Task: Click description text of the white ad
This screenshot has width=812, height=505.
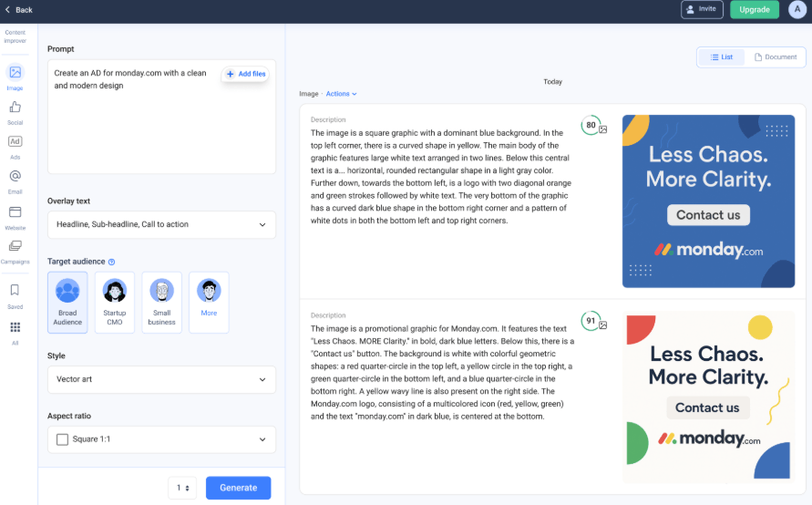Action: pos(442,373)
